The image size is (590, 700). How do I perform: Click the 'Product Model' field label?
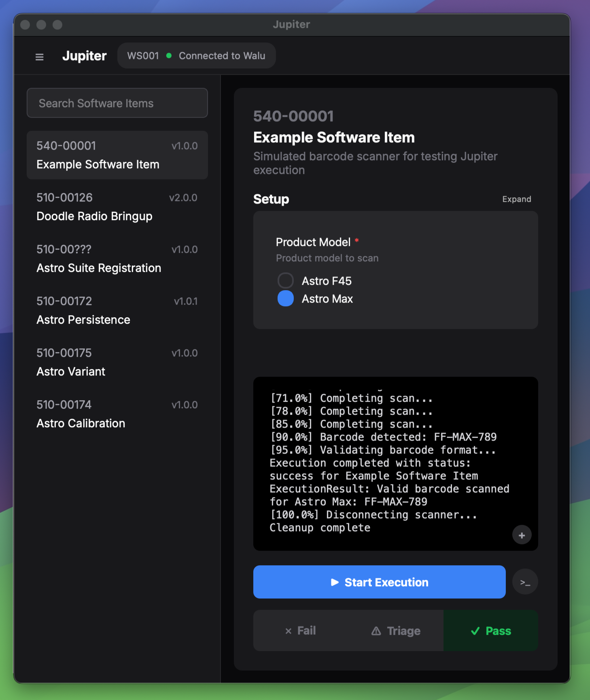[x=313, y=242]
